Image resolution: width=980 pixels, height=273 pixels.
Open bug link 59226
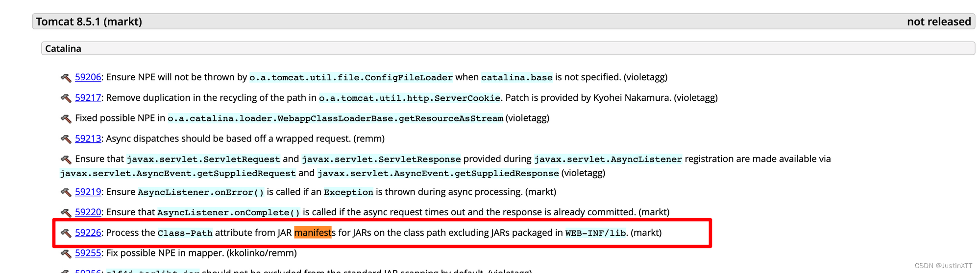coord(88,233)
